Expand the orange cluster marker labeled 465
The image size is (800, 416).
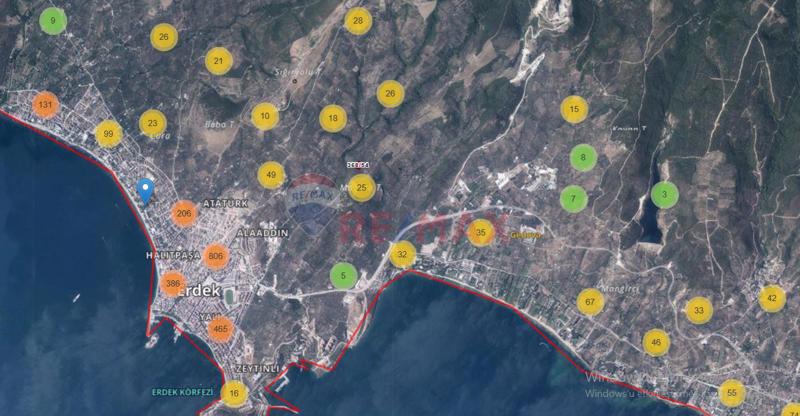pos(220,329)
